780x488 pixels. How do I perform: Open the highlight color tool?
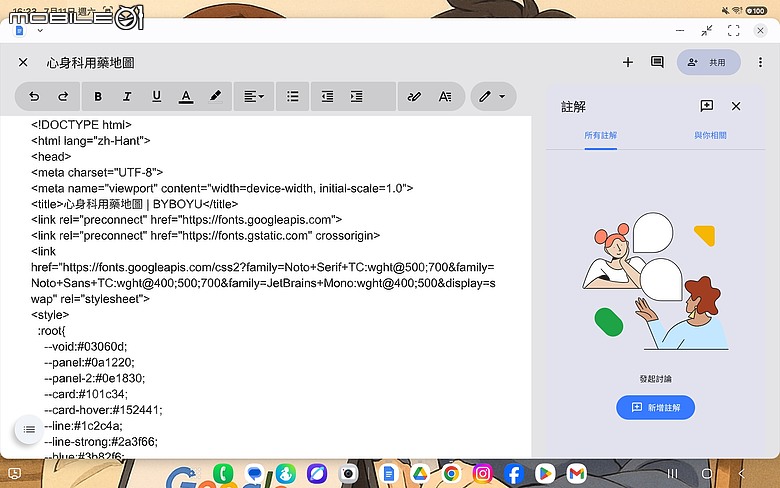pos(215,96)
